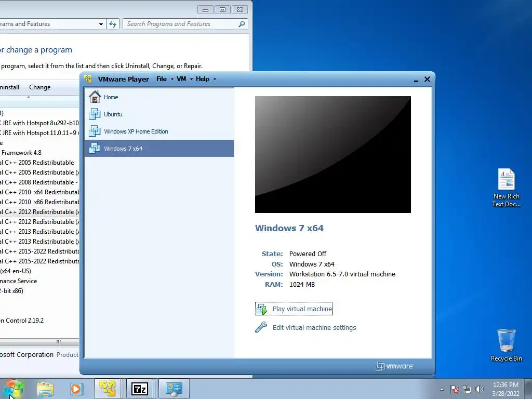
Task: Close the VMware Player window
Action: (427, 79)
